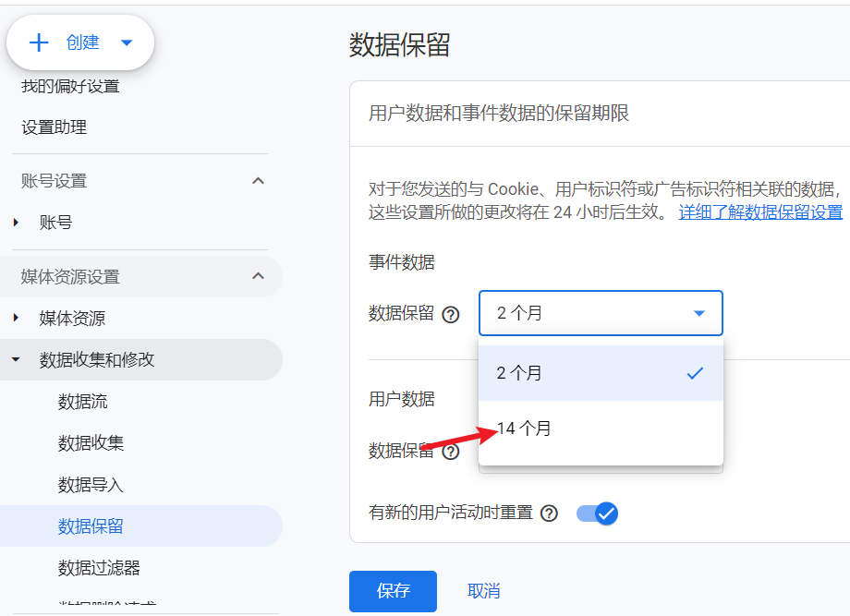Image resolution: width=850 pixels, height=616 pixels.
Task: Open 详细了解数据保留设置 link
Action: 760,211
